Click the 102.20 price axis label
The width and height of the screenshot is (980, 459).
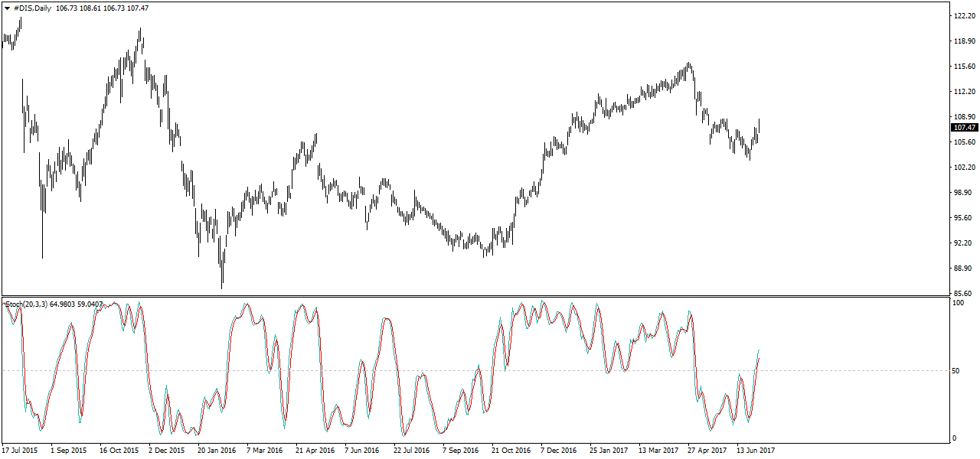(963, 168)
